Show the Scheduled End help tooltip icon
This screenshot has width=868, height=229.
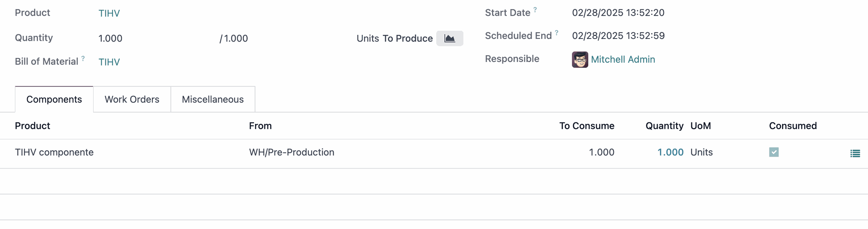[x=557, y=33]
